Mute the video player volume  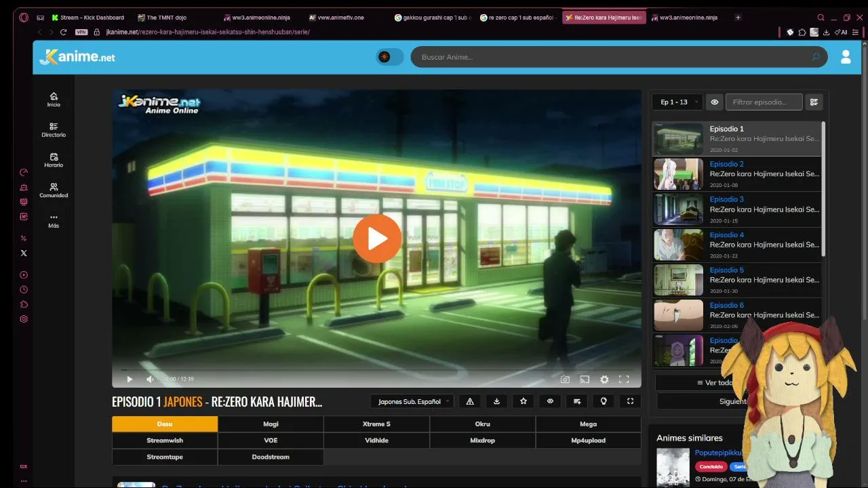pyautogui.click(x=150, y=380)
